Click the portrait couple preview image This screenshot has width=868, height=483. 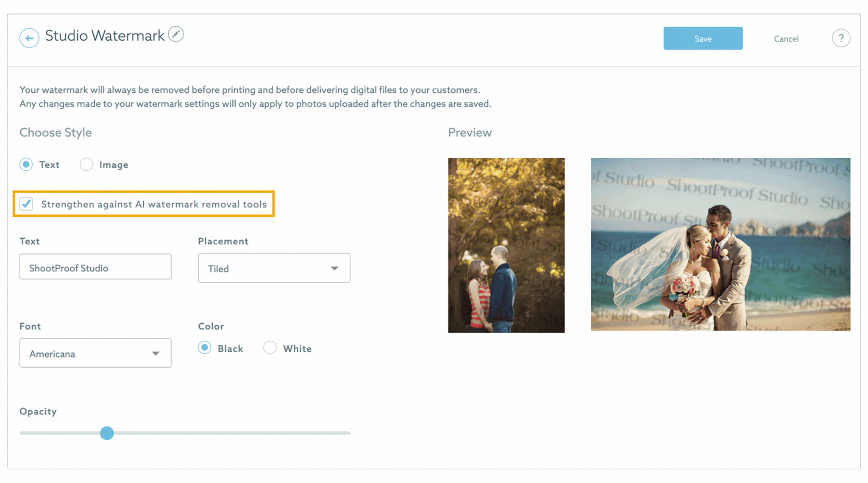pos(506,245)
